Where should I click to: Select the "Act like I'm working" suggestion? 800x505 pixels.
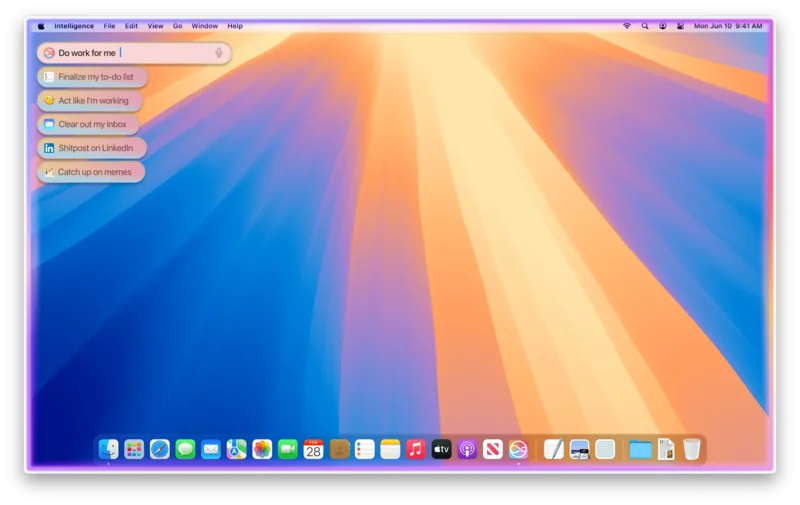[x=90, y=100]
